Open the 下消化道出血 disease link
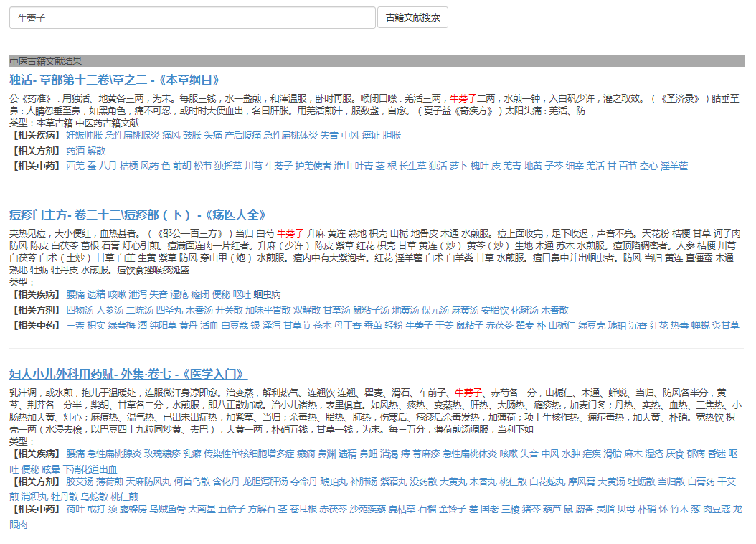Viewport: 756px width, 544px height. tap(90, 469)
